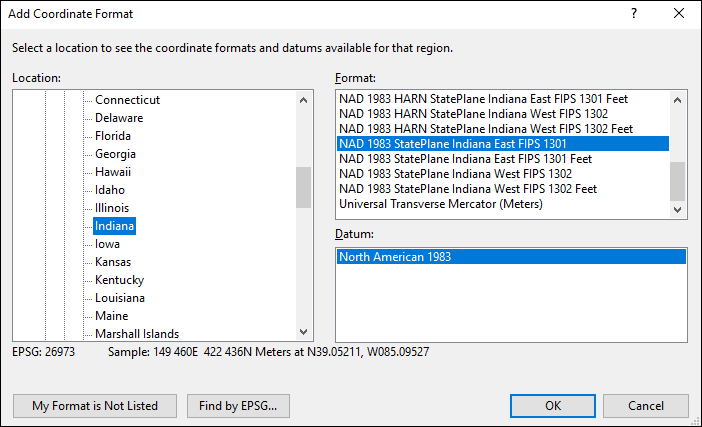Open Find by EPSG dialog

coord(238,406)
